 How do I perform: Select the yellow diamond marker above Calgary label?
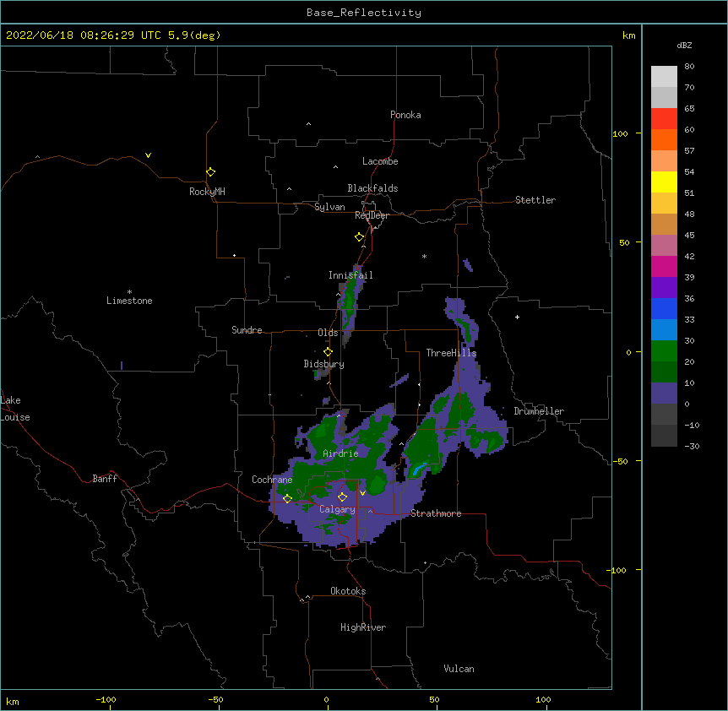342,497
